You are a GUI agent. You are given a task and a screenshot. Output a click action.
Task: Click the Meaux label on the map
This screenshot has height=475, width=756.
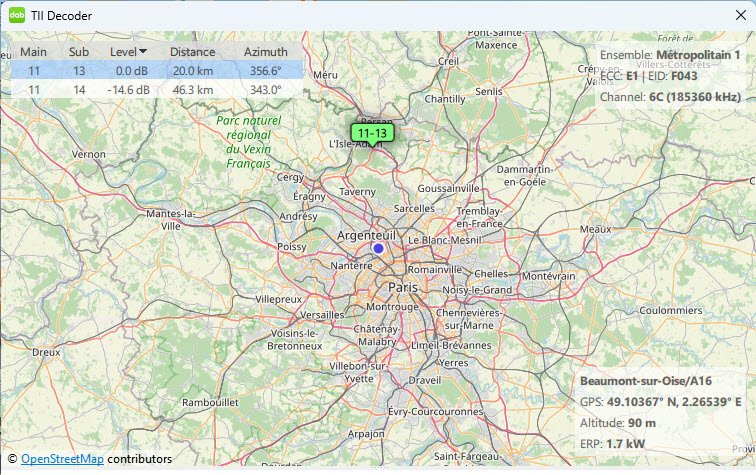[x=595, y=230]
